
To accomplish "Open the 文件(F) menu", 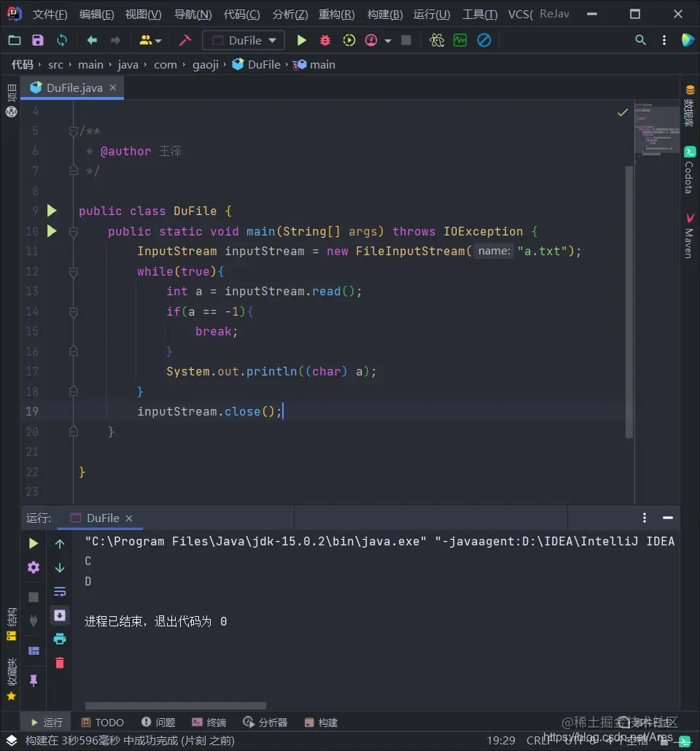I will click(x=50, y=15).
